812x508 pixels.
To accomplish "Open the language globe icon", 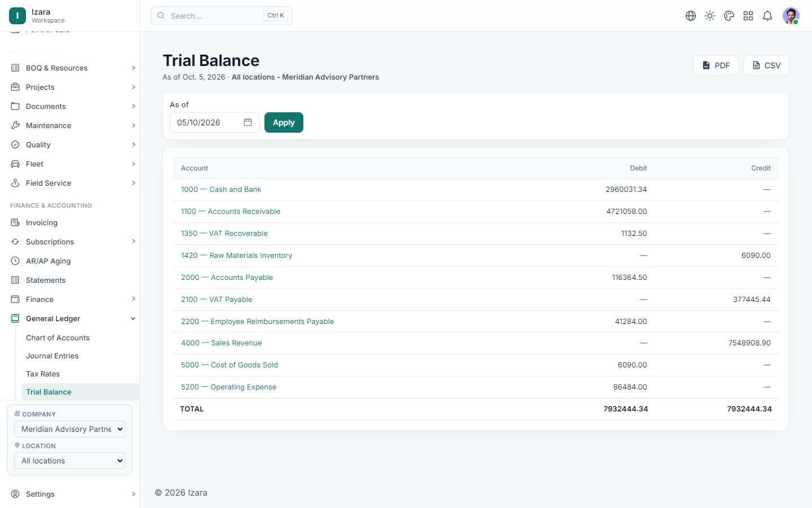I will pos(691,16).
